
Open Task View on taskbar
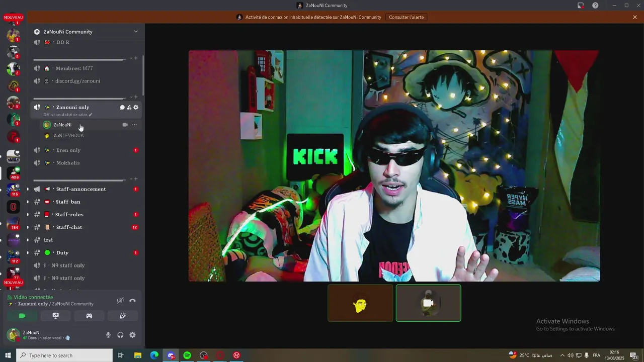pos(121,355)
